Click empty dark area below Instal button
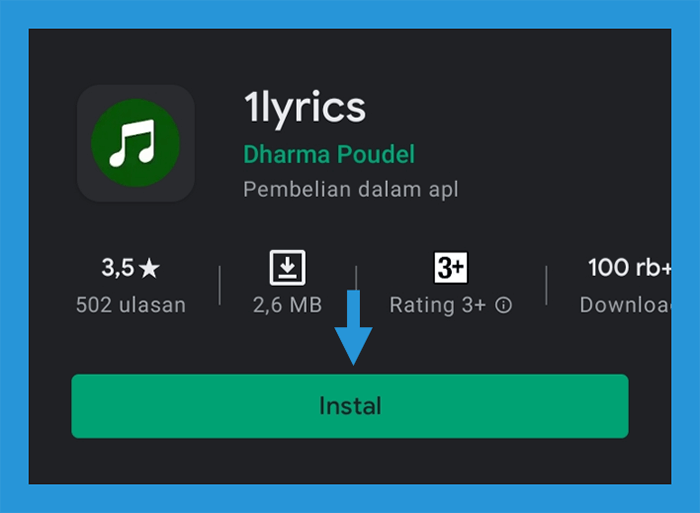Image resolution: width=700 pixels, height=513 pixels. [350, 461]
